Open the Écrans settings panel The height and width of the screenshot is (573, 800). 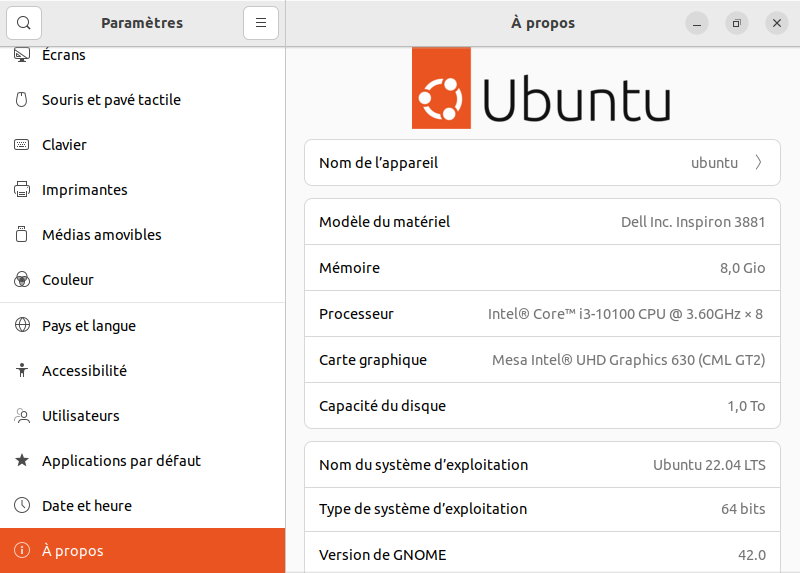click(x=64, y=56)
